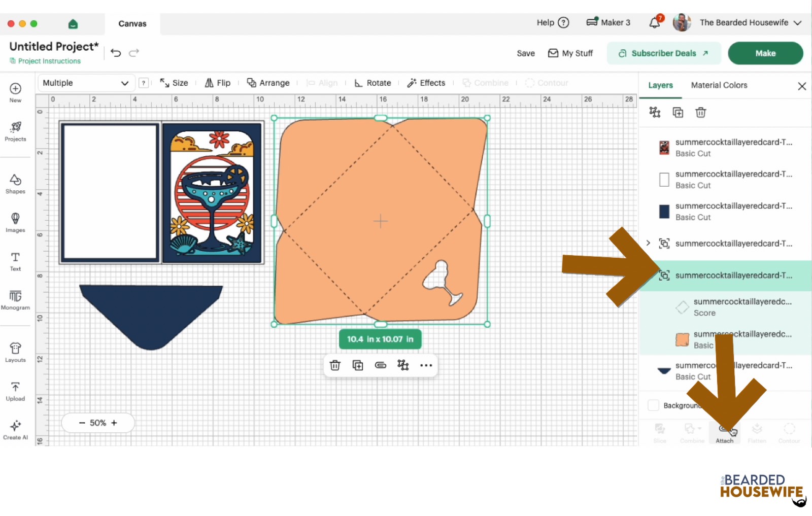Image resolution: width=812 pixels, height=516 pixels.
Task: Zoom in with the plus button
Action: click(114, 423)
